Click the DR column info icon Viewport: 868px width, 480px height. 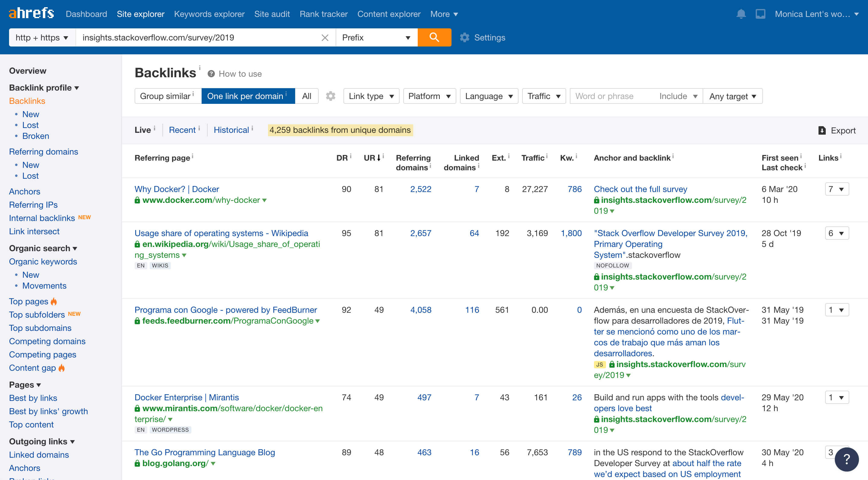(350, 156)
